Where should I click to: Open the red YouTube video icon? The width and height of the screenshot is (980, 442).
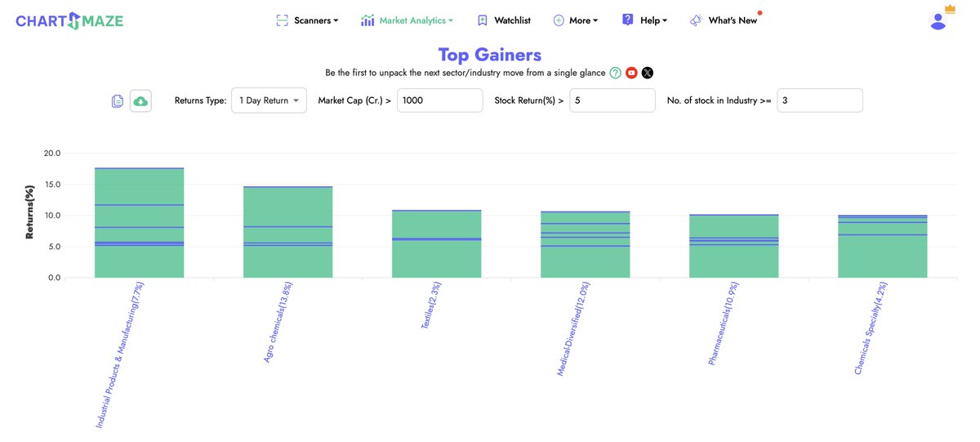tap(631, 73)
